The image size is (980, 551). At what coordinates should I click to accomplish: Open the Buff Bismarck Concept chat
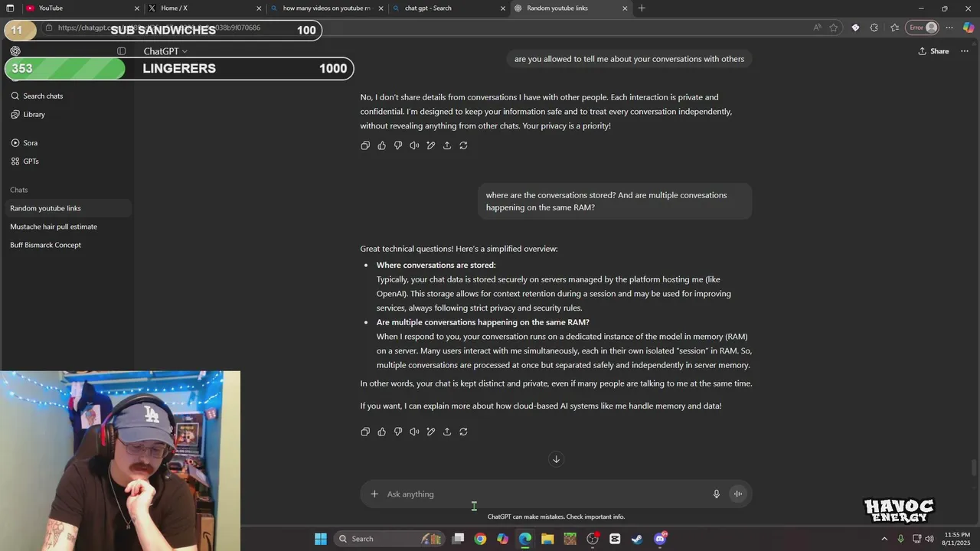click(x=67, y=245)
